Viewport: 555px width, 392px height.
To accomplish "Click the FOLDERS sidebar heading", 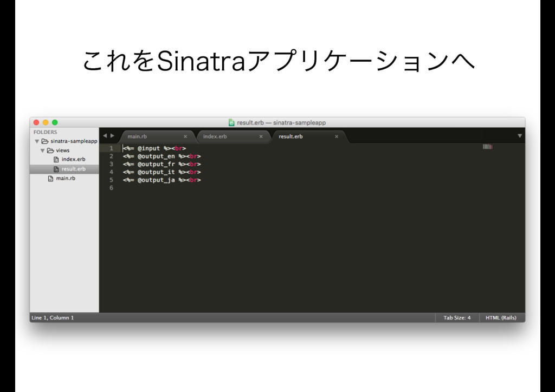I will coord(45,132).
